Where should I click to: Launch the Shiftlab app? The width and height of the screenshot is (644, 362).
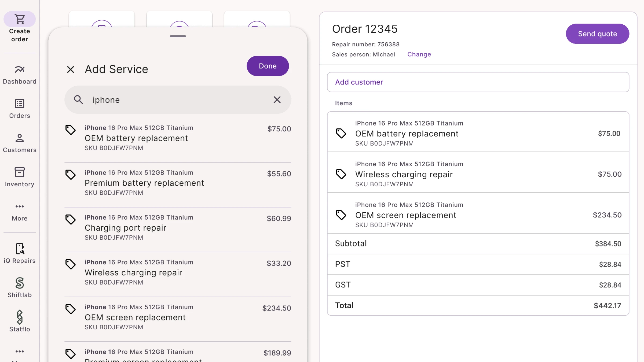pyautogui.click(x=20, y=288)
